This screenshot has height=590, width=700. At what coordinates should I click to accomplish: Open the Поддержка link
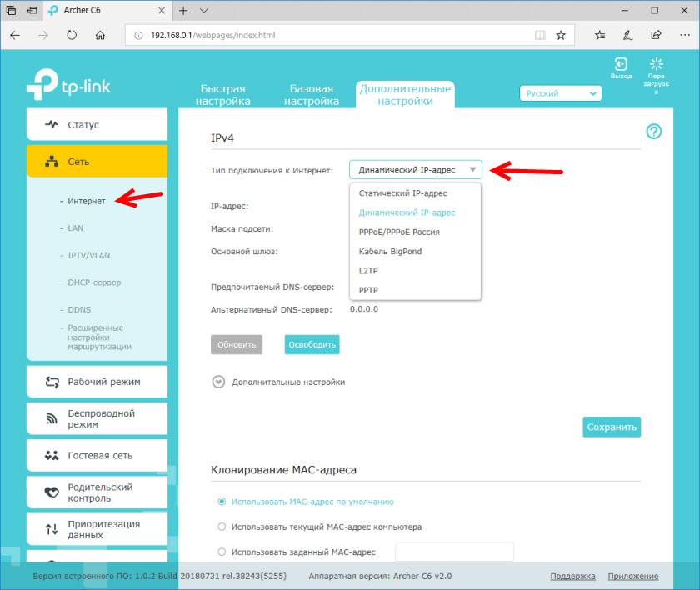coord(572,576)
